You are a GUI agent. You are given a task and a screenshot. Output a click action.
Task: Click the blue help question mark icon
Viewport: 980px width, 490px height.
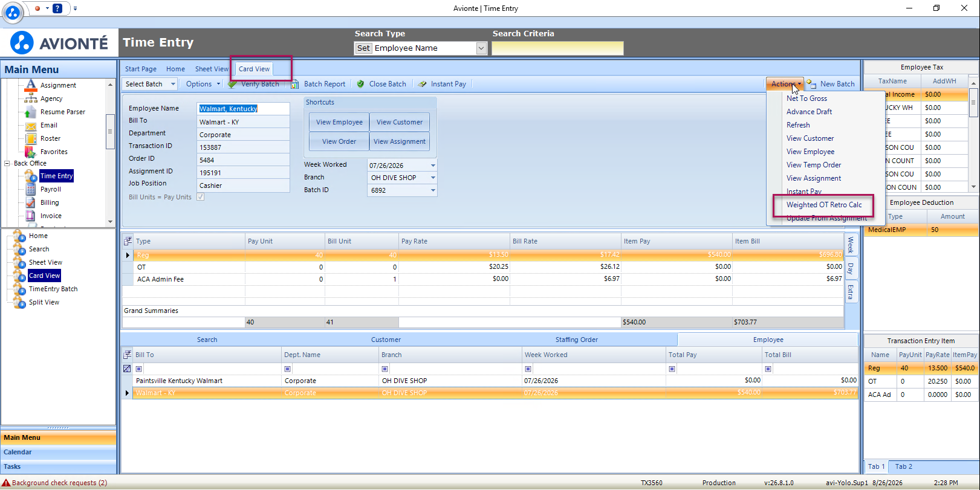click(57, 8)
